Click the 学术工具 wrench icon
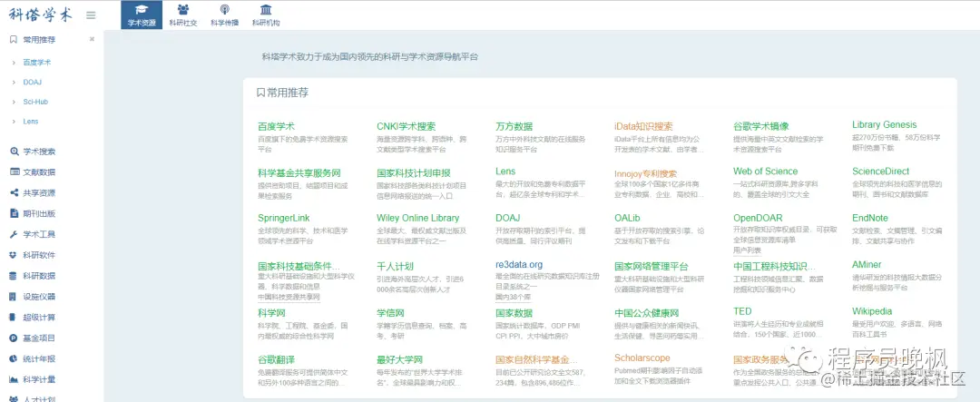980x402 pixels. point(14,234)
